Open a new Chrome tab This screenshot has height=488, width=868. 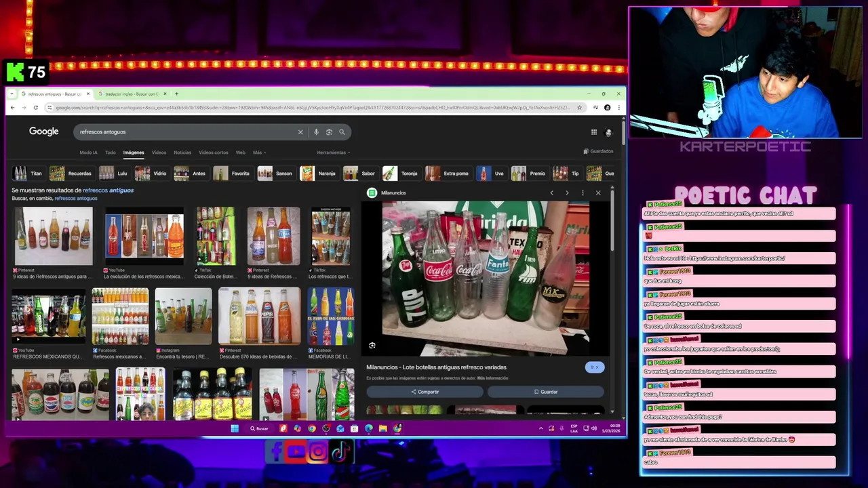point(176,94)
